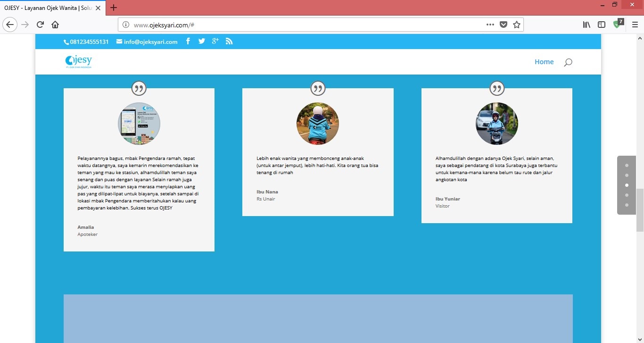Click the search magnifier icon beside Home
Viewport: 644px width, 343px height.
(568, 62)
